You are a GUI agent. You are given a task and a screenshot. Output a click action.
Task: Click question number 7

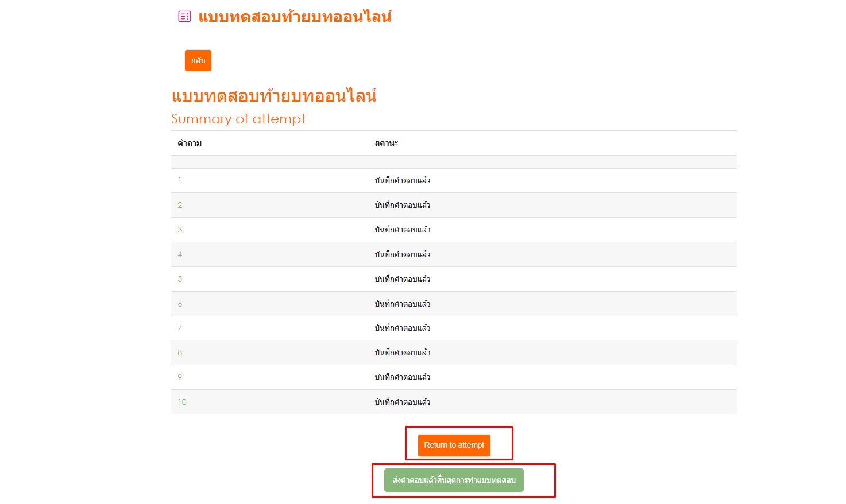(180, 328)
